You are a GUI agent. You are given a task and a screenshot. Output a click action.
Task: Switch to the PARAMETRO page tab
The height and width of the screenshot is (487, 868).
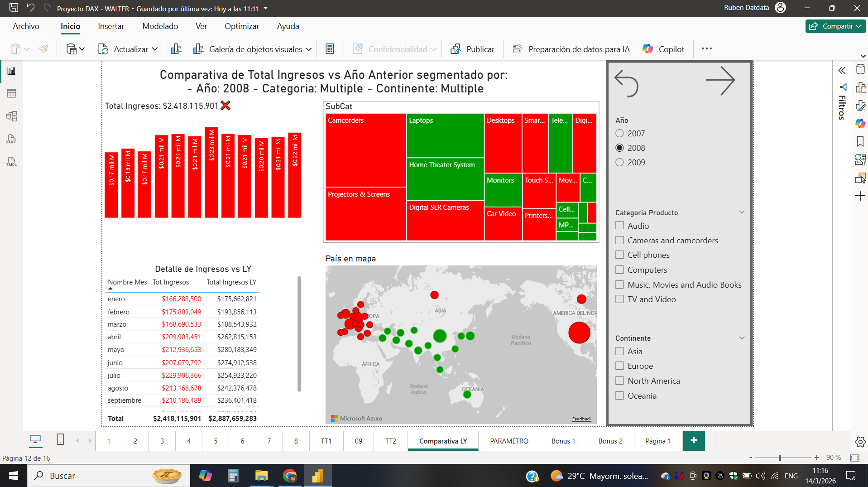point(509,441)
